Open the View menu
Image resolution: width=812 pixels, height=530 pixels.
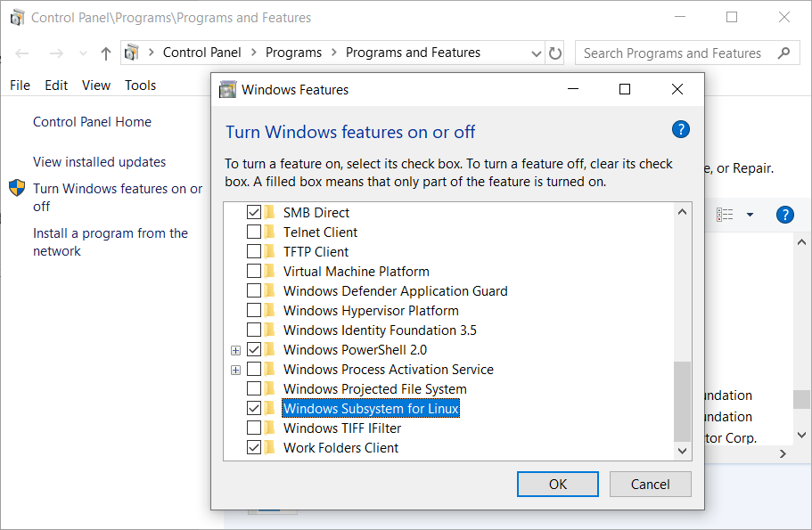coord(96,85)
